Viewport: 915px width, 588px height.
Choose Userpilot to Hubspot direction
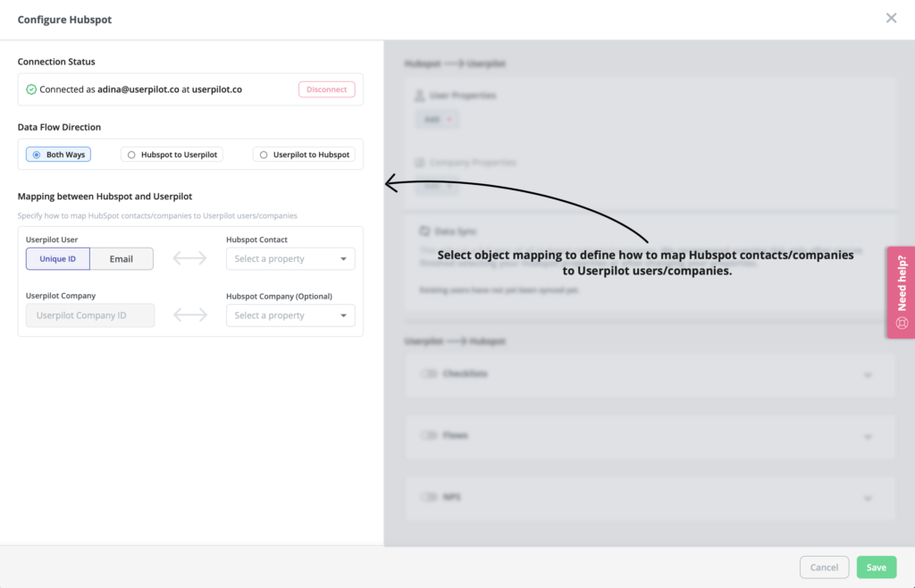click(304, 155)
